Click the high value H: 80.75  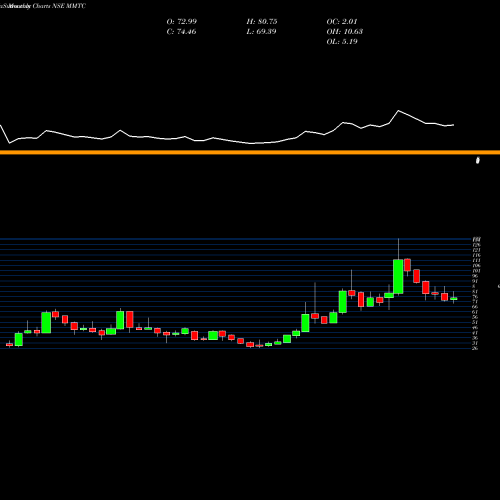262,22
